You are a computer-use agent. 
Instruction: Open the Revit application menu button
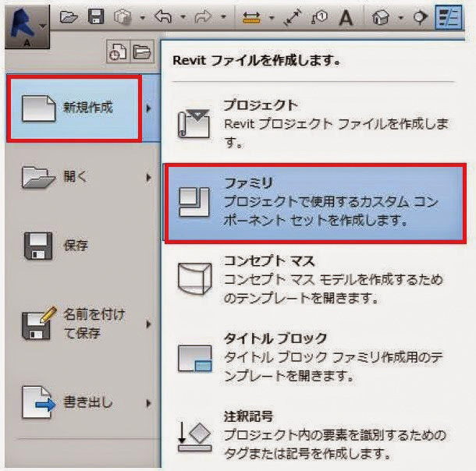click(27, 27)
